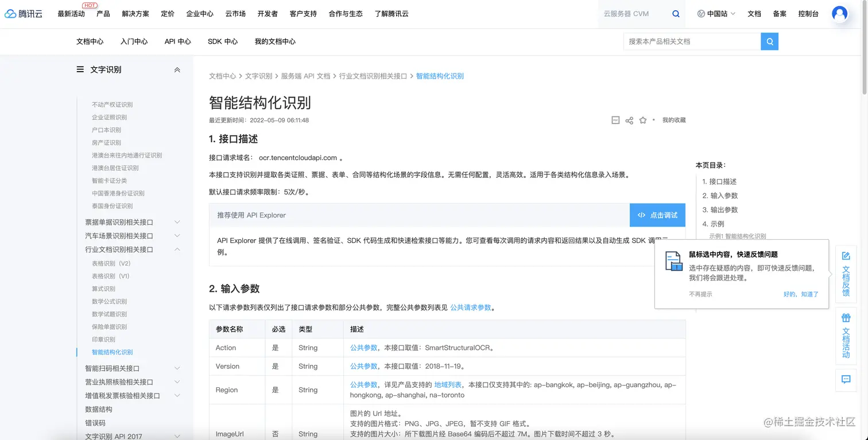
Task: Expand 营业执照核验相关接口 section
Action: (x=177, y=382)
